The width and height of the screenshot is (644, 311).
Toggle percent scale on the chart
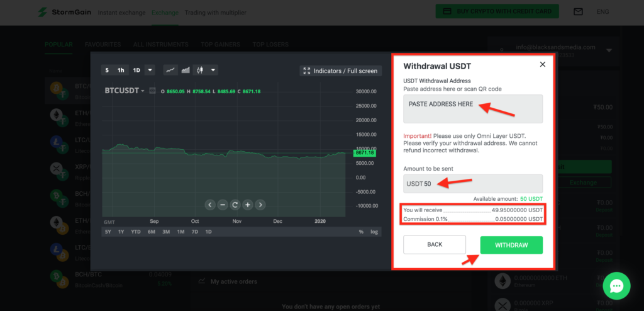click(361, 232)
